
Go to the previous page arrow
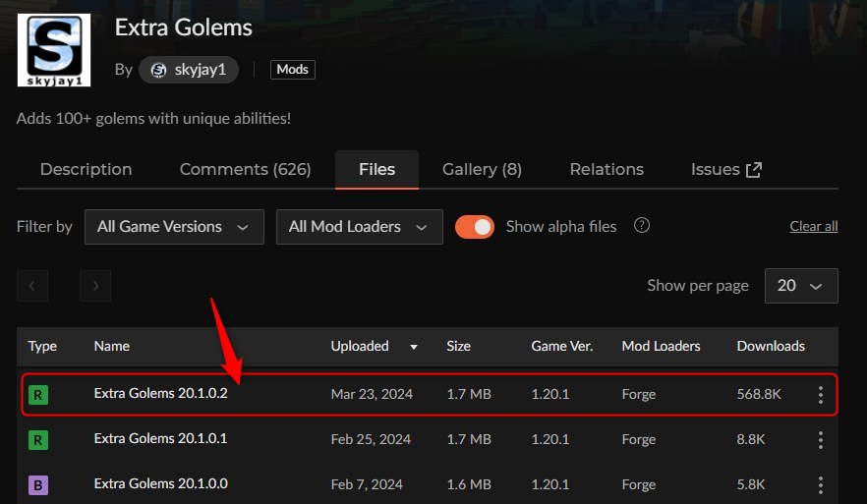(32, 286)
